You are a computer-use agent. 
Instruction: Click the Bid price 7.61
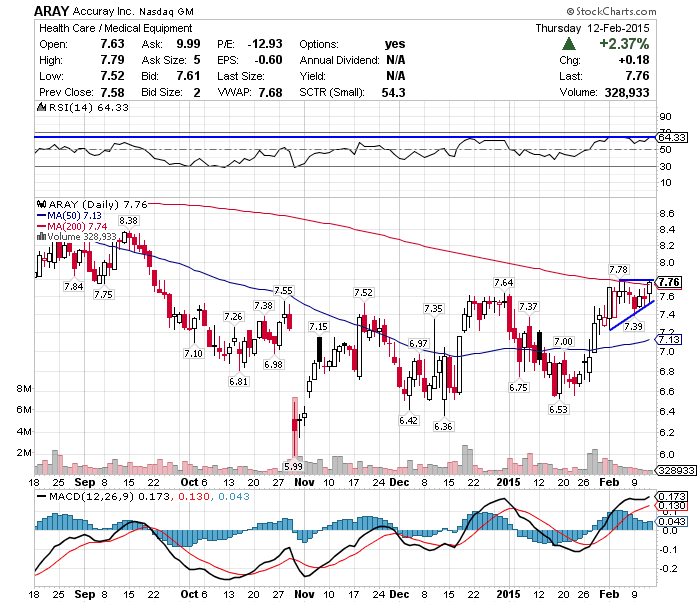tap(188, 76)
